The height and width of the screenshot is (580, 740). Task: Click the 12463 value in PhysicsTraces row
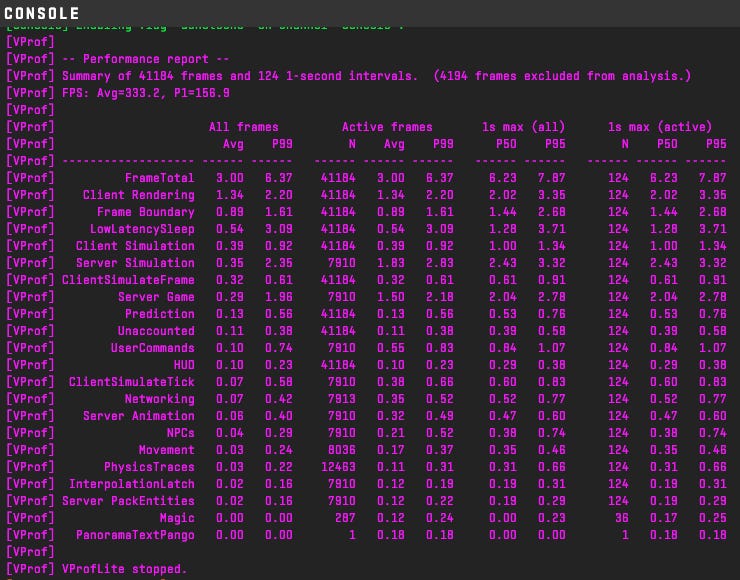338,467
